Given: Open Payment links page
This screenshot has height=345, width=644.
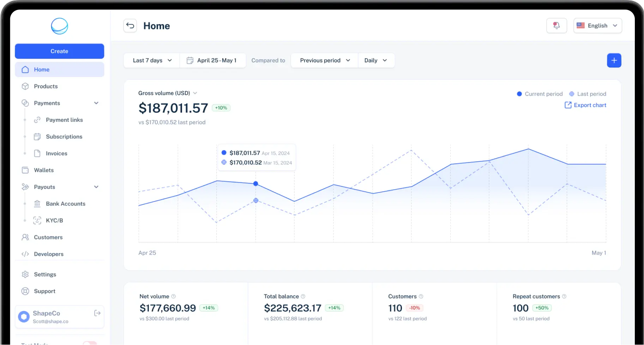Looking at the screenshot, I should (x=64, y=120).
